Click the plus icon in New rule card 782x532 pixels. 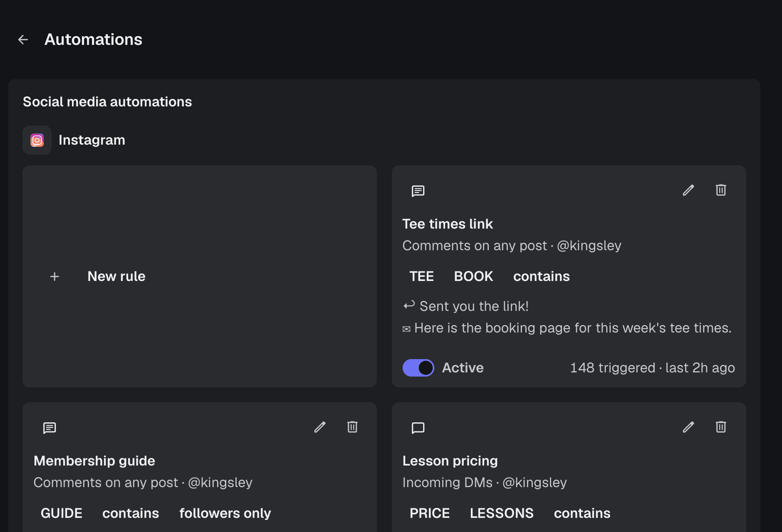pyautogui.click(x=54, y=276)
